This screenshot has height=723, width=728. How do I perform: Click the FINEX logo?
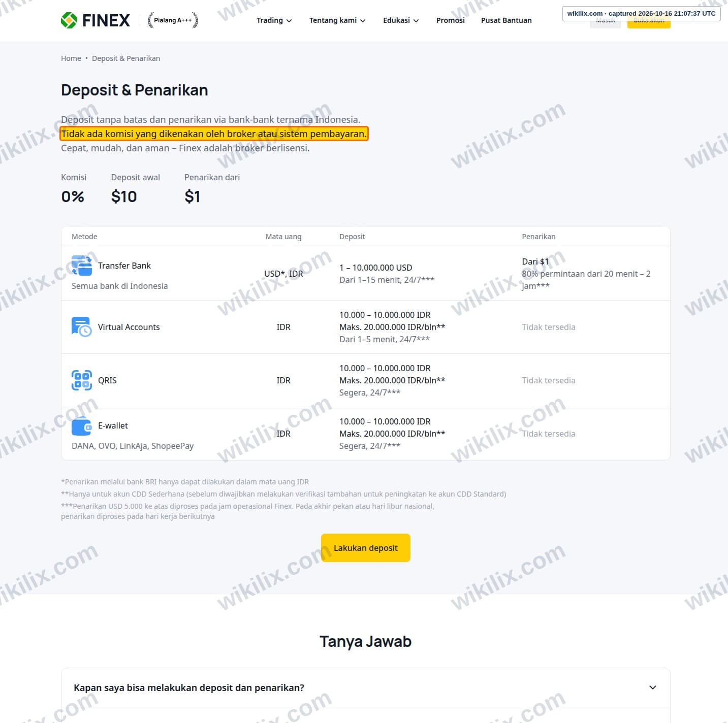pyautogui.click(x=95, y=20)
